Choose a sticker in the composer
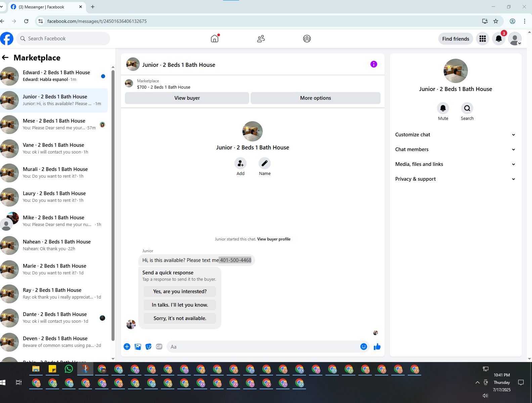 (x=148, y=347)
